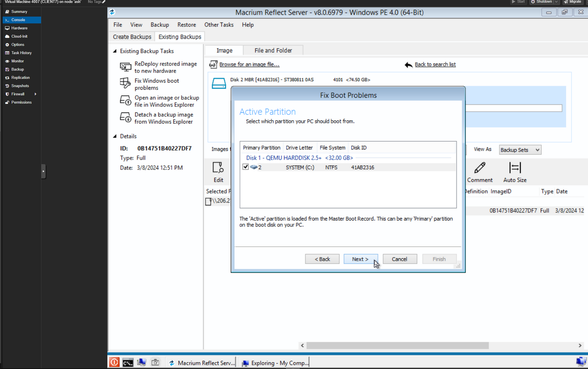Open command prompt icon in the PE taskbar
Viewport: 588px width, 369px height.
(x=128, y=363)
